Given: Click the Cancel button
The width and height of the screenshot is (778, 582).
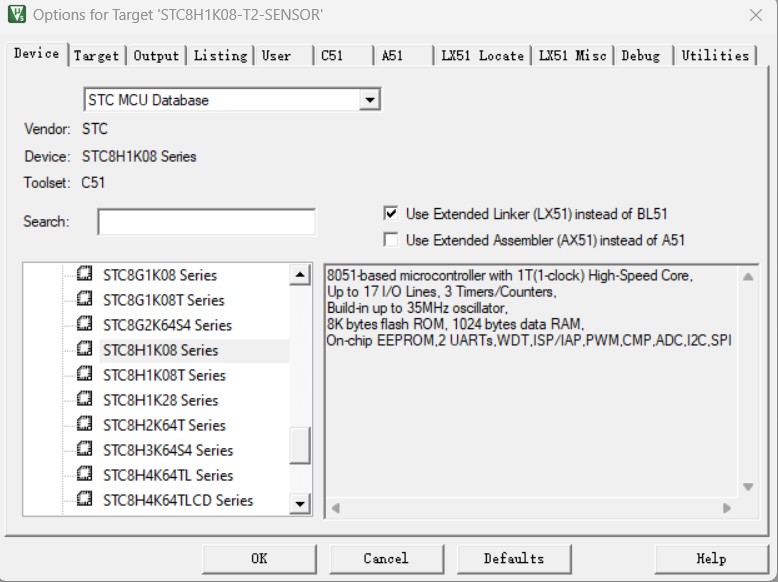Looking at the screenshot, I should click(x=386, y=559).
